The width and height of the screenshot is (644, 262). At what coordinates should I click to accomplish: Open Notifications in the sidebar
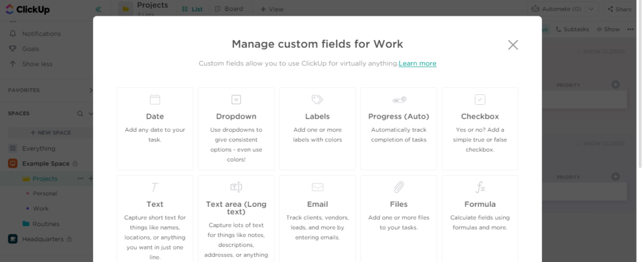click(x=41, y=34)
